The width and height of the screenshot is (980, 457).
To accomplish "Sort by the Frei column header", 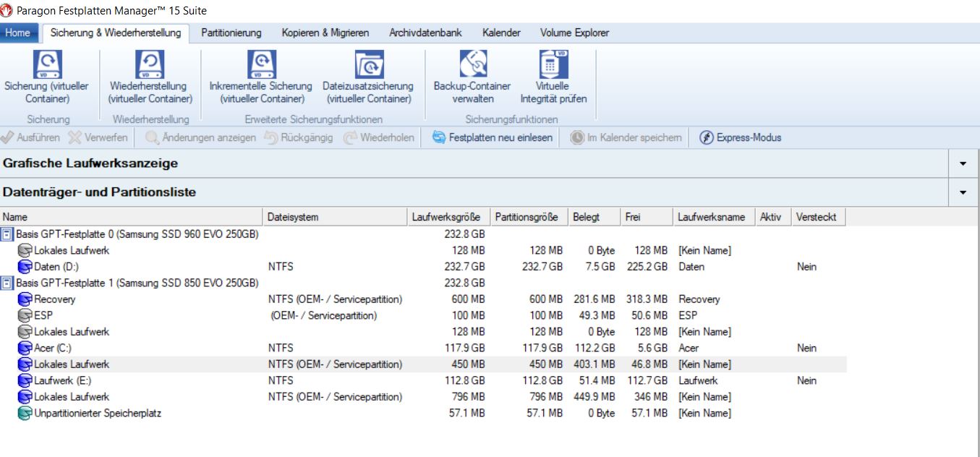I will pyautogui.click(x=647, y=217).
